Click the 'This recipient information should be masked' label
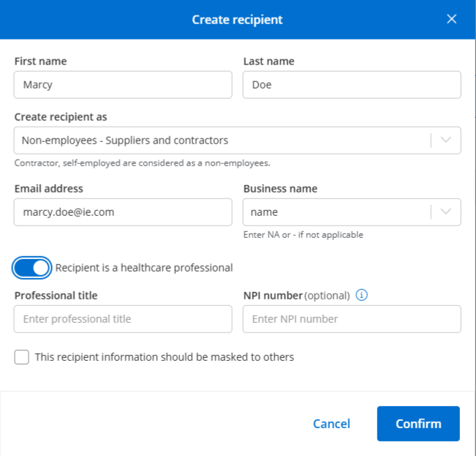Image resolution: width=476 pixels, height=456 pixels. [165, 357]
